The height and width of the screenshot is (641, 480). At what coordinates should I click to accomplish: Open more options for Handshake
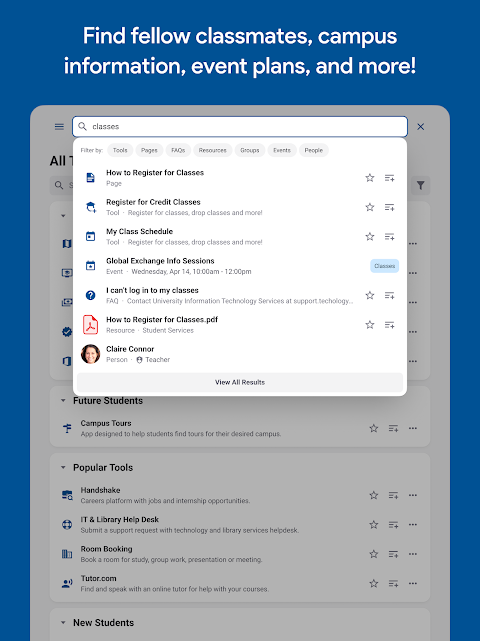[413, 495]
